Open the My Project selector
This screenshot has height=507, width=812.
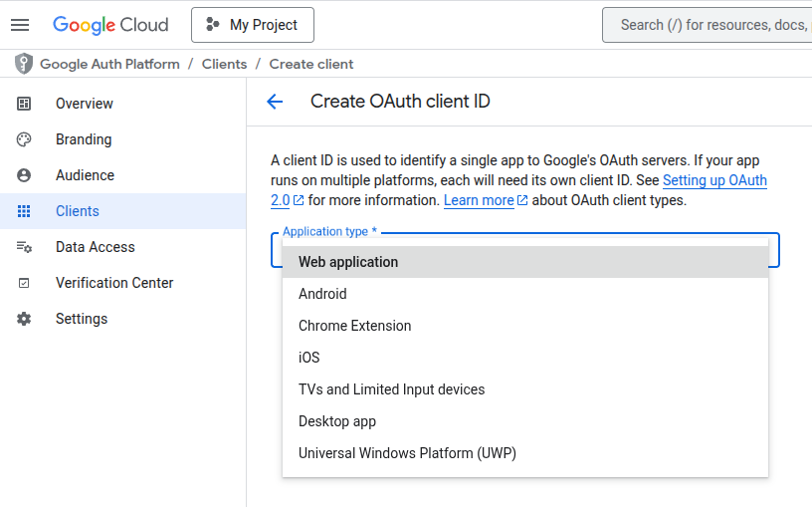tap(252, 25)
